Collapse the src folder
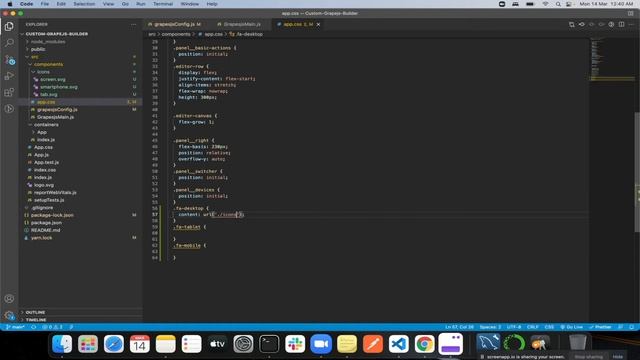The image size is (640, 360). tap(35, 57)
